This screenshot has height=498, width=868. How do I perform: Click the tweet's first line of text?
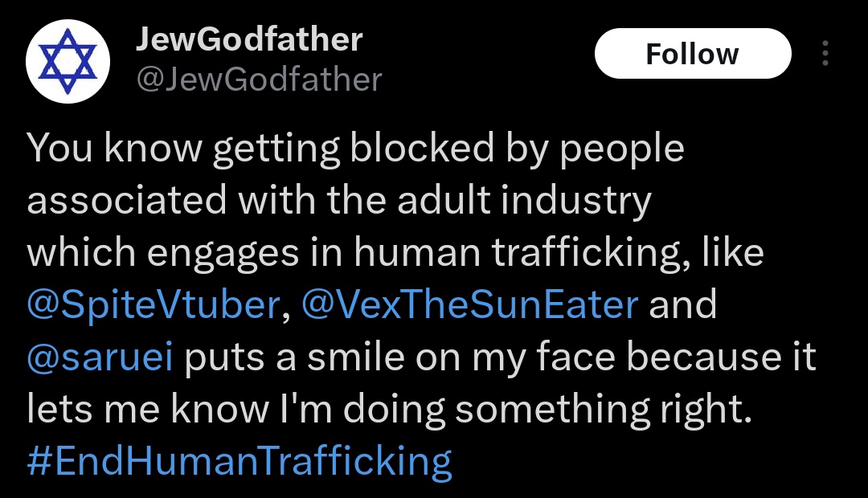click(x=355, y=149)
